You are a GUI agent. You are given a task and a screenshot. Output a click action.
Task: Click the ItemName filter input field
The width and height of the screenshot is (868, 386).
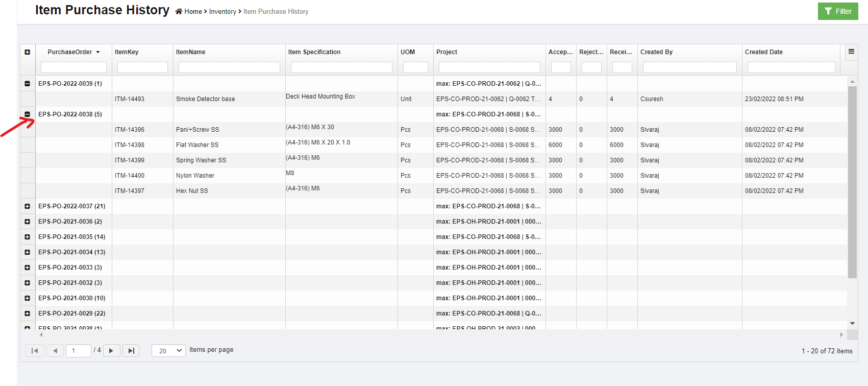[229, 67]
